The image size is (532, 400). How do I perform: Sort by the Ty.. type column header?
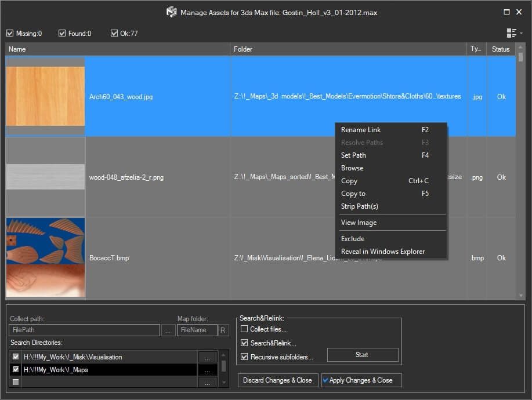pos(477,49)
